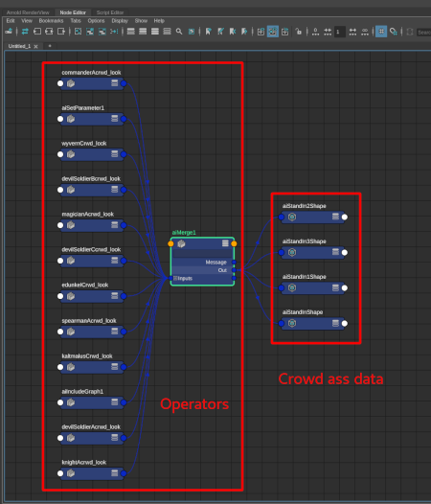Click the output connections graph icon
The width and height of the screenshot is (431, 504).
61,32
